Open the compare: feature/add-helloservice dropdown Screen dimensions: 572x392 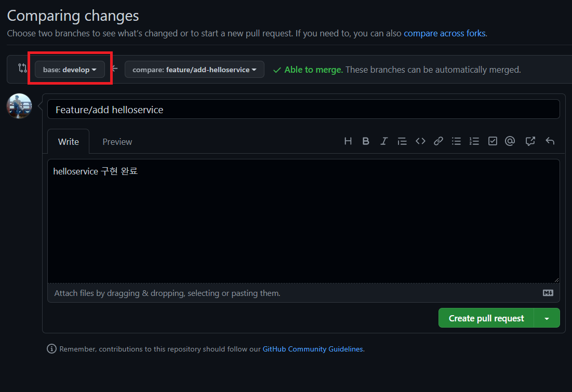point(194,69)
